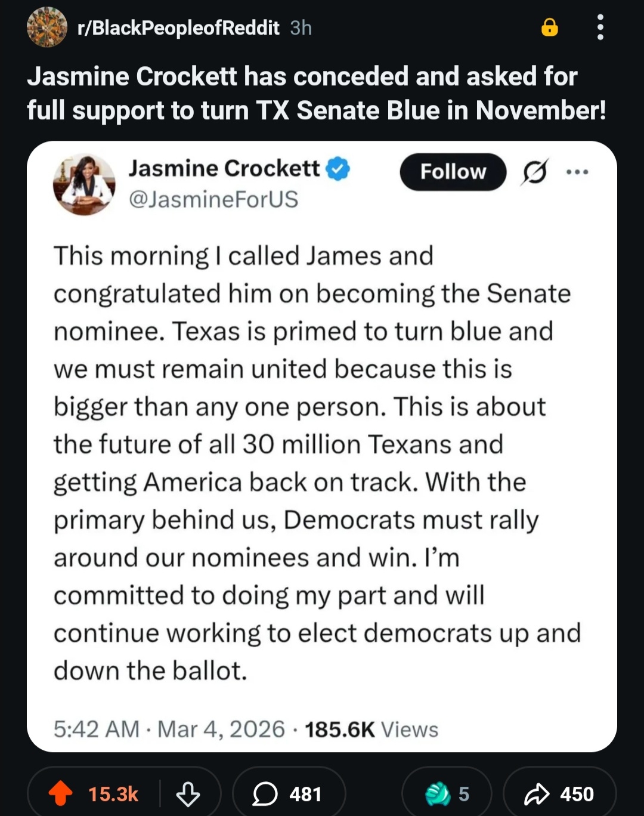Tap the Grok slash icon in tweet

pos(534,172)
